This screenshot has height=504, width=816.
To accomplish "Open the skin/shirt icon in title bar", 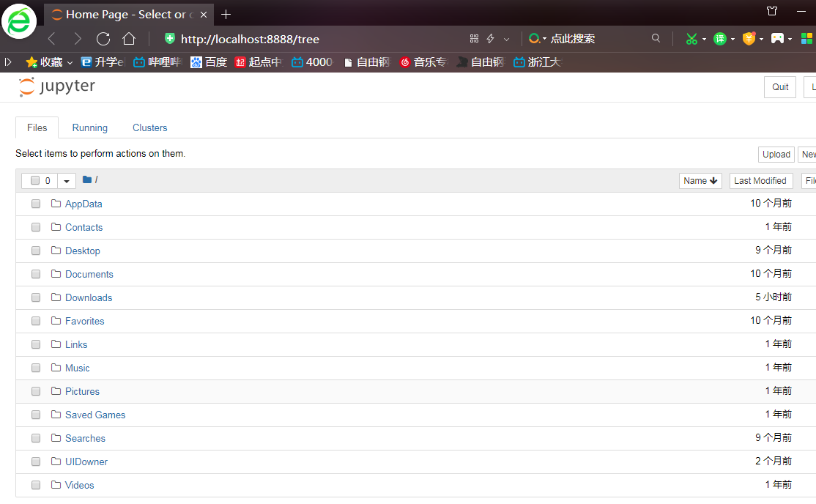I will click(772, 11).
